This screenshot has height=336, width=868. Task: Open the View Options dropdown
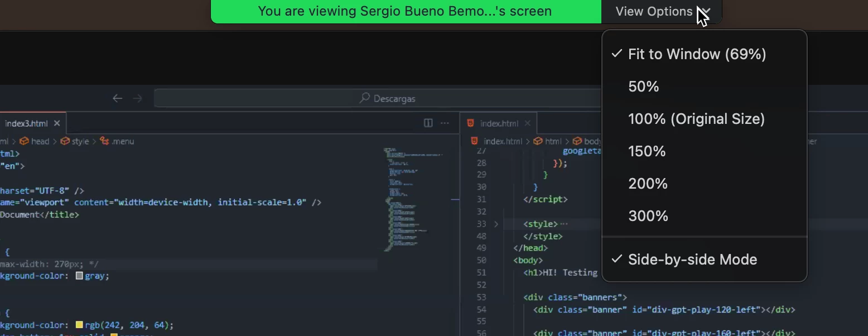pyautogui.click(x=662, y=11)
